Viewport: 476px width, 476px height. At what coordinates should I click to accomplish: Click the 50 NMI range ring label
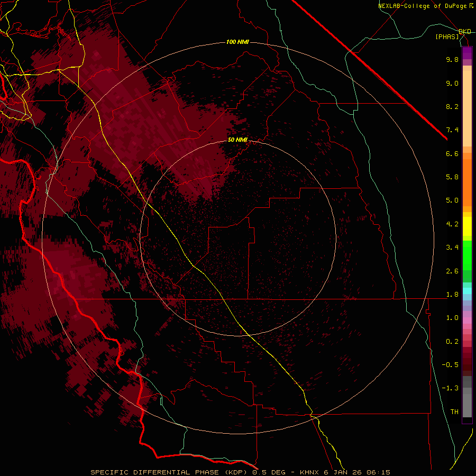click(x=237, y=140)
